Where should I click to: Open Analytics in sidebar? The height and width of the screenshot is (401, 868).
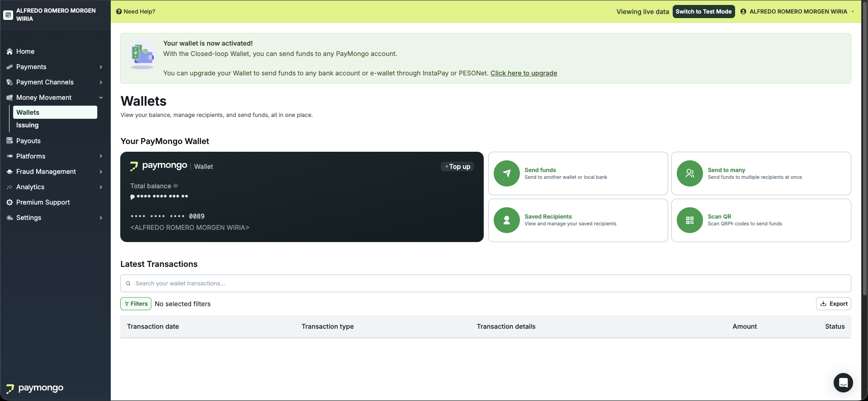click(30, 187)
